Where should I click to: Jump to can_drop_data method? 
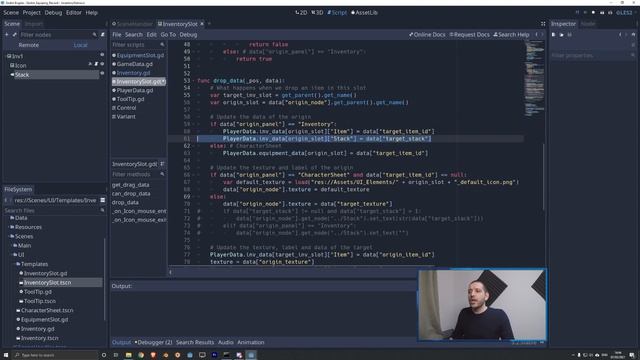(131, 193)
